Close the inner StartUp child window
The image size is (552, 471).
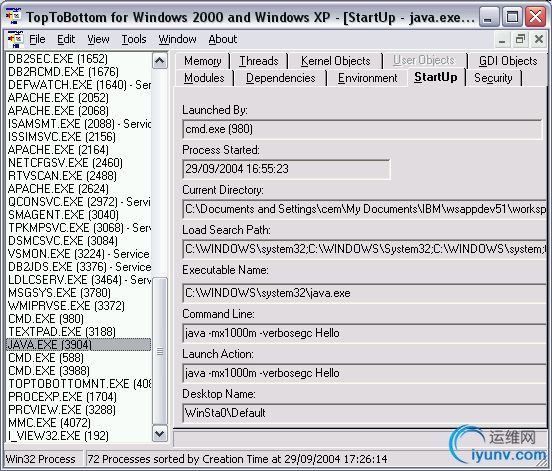tap(539, 39)
